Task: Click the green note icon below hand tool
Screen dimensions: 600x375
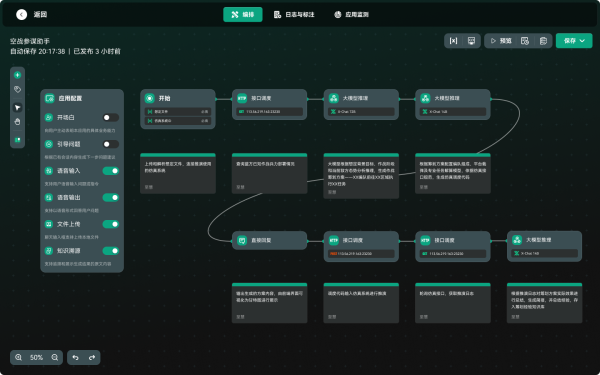Action: pyautogui.click(x=17, y=140)
